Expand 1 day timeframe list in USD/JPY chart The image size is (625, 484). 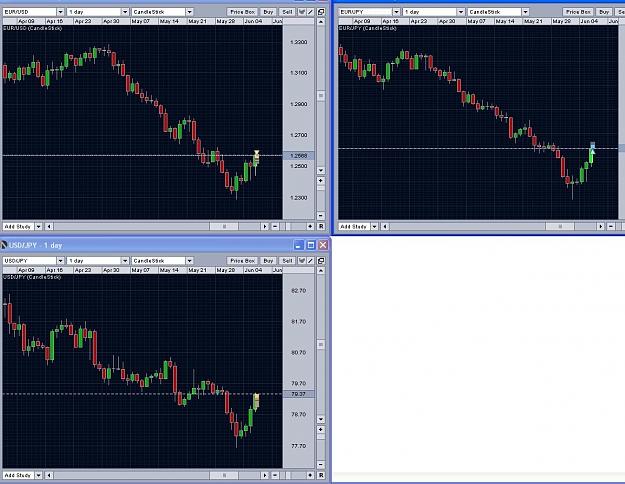[x=125, y=261]
